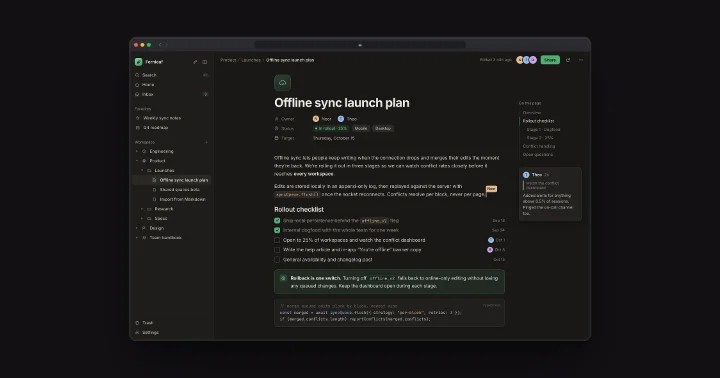Screen dimensions: 720x378
Task: Click purple assignee avatar on Oct 5 task
Action: pos(490,250)
